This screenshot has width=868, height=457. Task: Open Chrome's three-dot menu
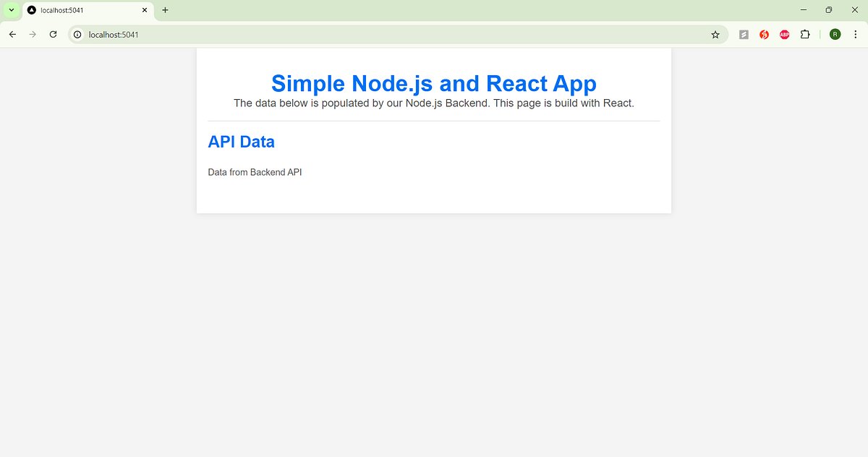point(855,34)
